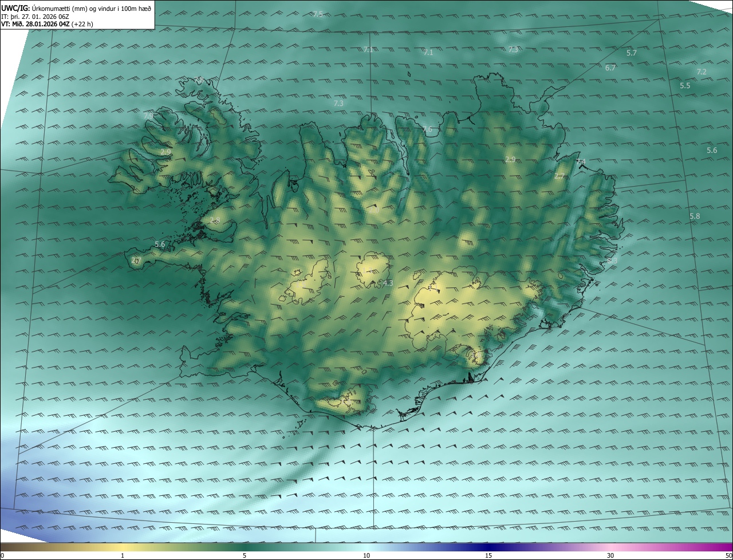
Task: Pick the dark blue segment above the 15 label
Action: pos(488,547)
